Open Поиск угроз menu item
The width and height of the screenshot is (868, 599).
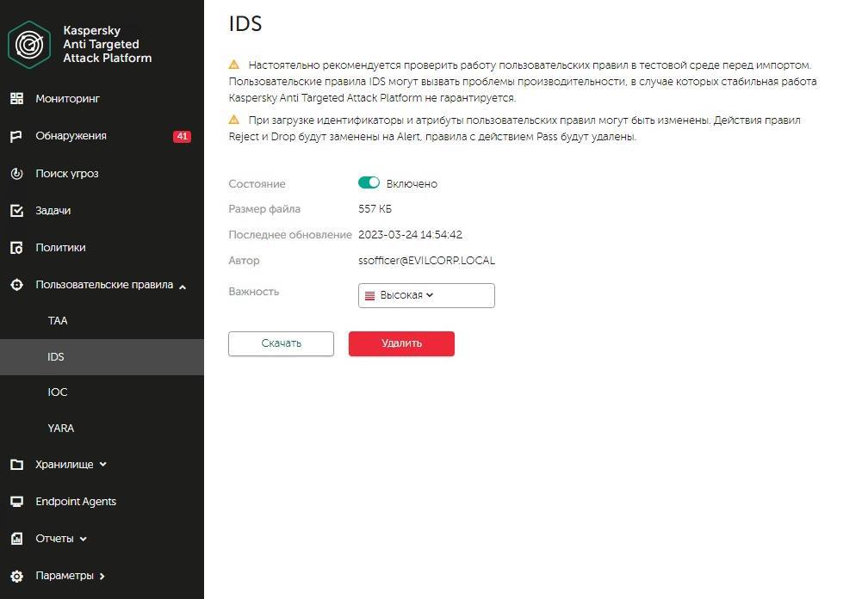click(67, 173)
